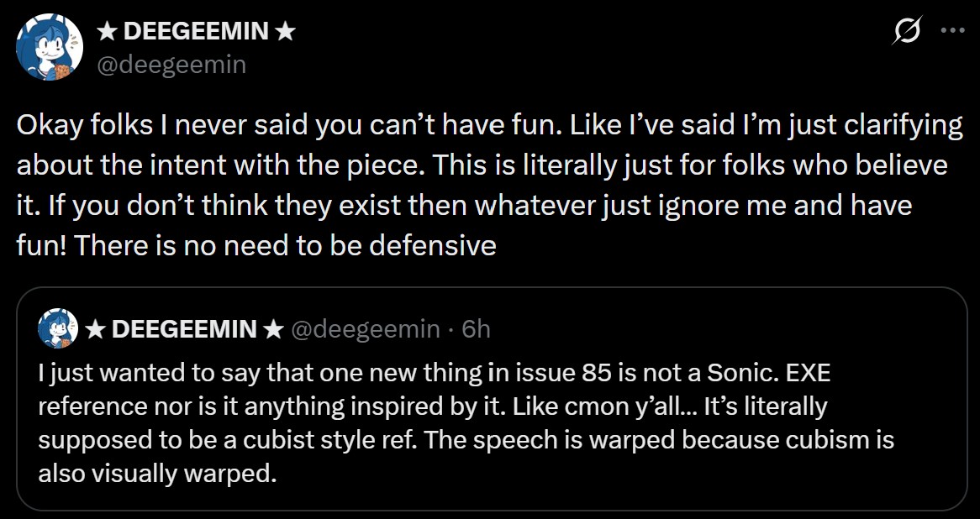Open the three-dot more options menu
Screen dimensions: 980x519
point(952,30)
